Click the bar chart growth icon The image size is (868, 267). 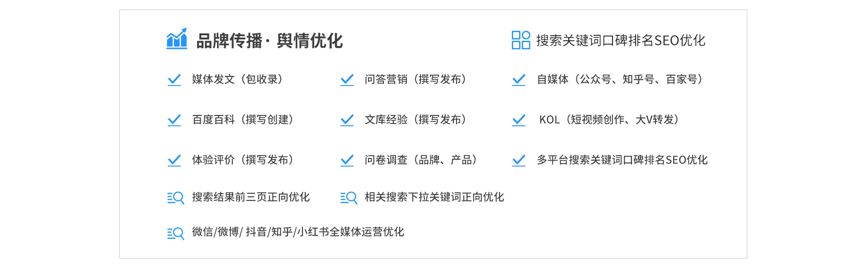[176, 39]
